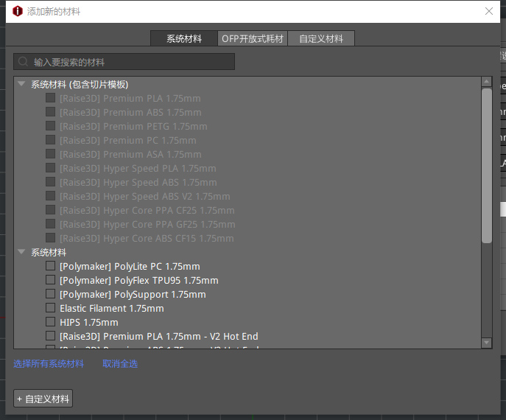Viewport: 506px width, 420px height.
Task: Close the add new material dialog
Action: [489, 11]
